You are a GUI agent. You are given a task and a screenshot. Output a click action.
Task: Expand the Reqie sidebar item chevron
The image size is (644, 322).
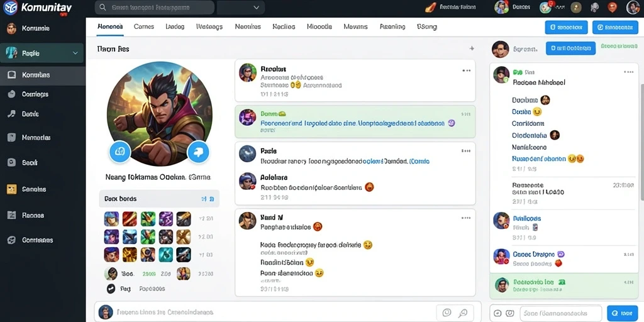(75, 53)
